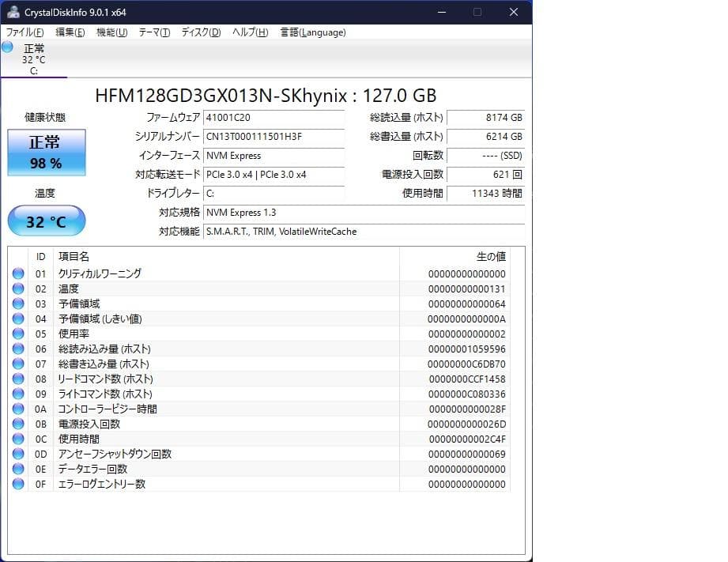Click the status orb for 使用率
The width and height of the screenshot is (728, 562).
pyautogui.click(x=18, y=334)
